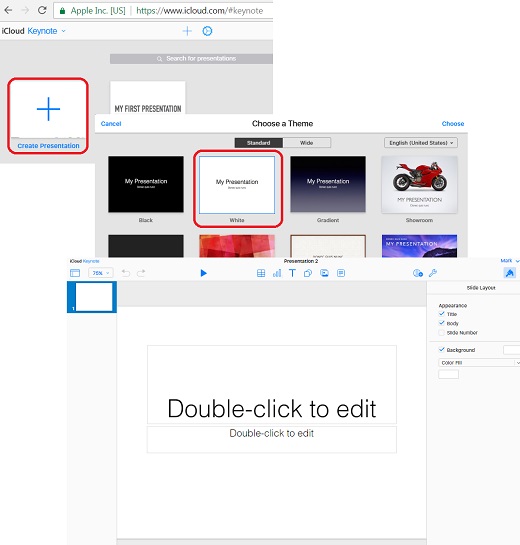Cancel the Choose a Theme dialog
This screenshot has width=520, height=545.
[111, 124]
